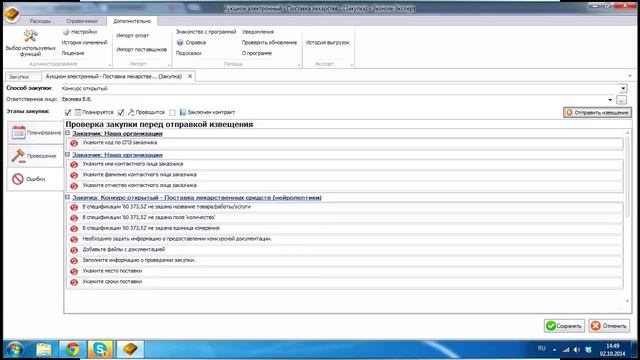Click error icon for не задано название товара
Screen dimensions: 640x360
click(74, 207)
